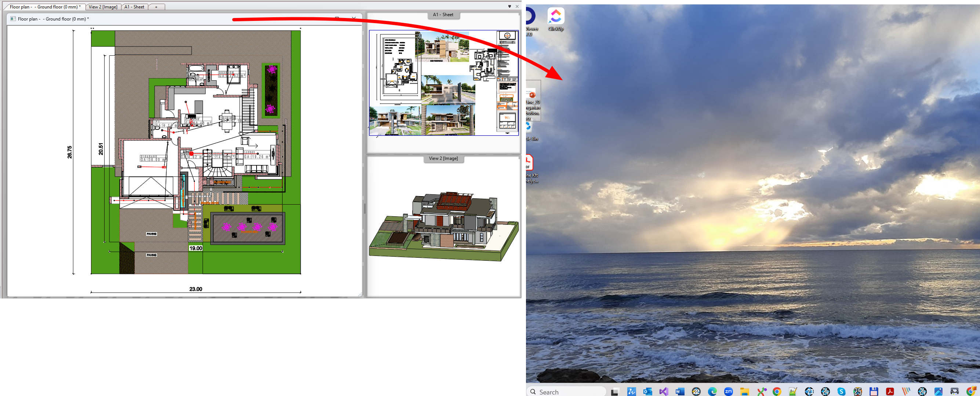Open Microsoft Edge from the taskbar
980x396 pixels.
(x=712, y=392)
